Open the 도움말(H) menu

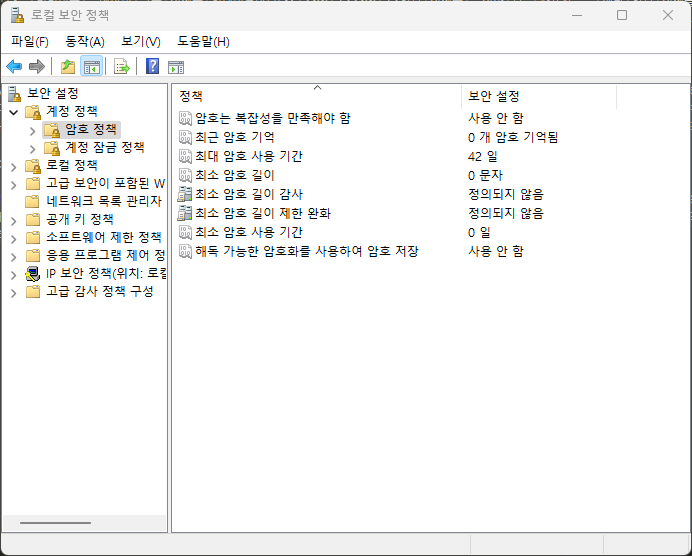pos(203,42)
